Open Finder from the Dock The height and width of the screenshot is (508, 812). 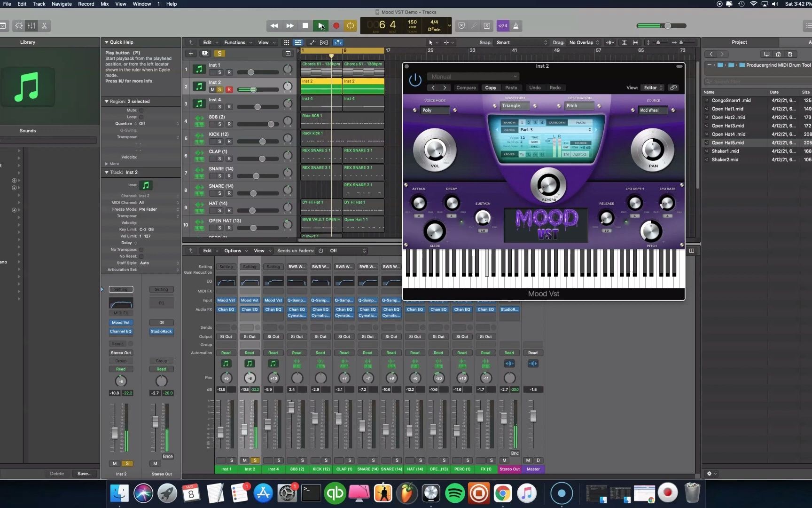119,493
